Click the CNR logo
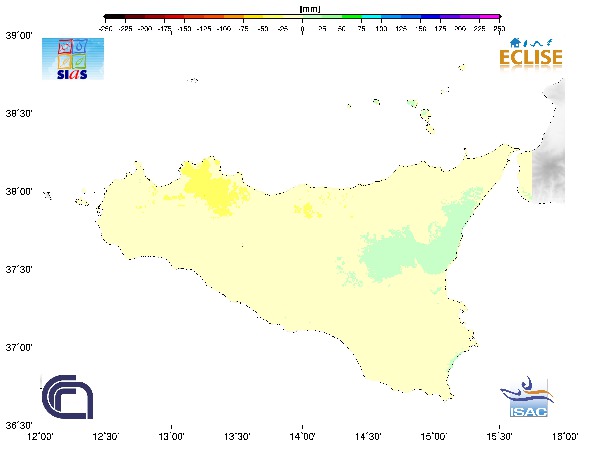 click(x=67, y=397)
